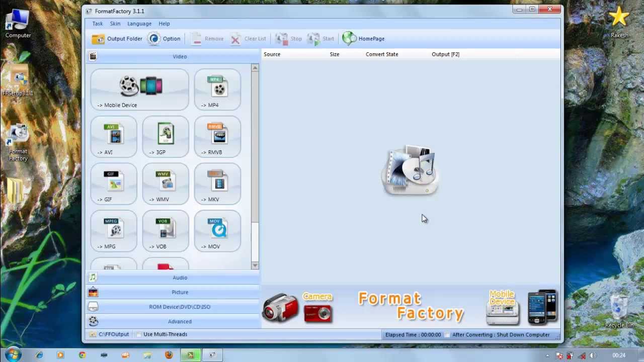This screenshot has height=362, width=644.
Task: Click the camcorder icon in Camera banner
Action: click(x=281, y=307)
